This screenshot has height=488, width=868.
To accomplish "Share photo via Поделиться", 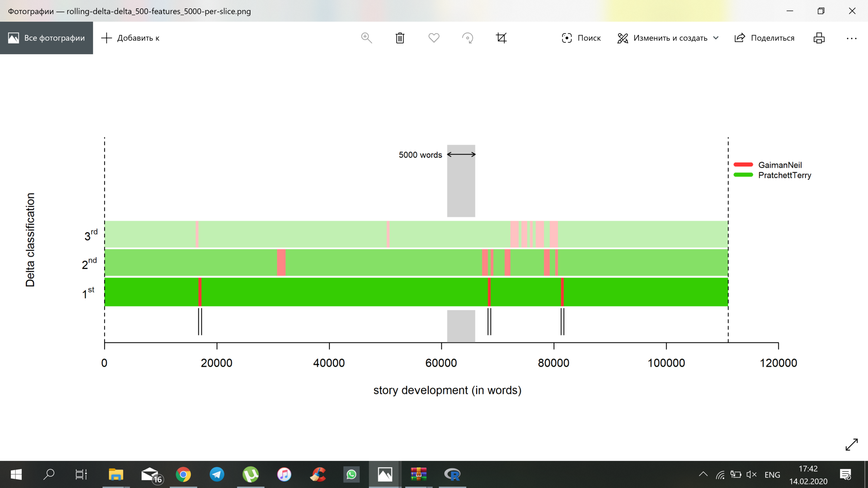I will [x=764, y=38].
